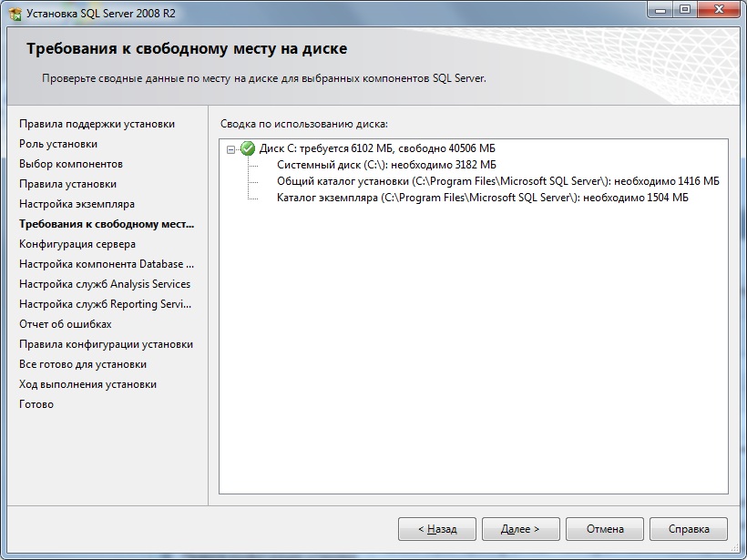
Task: Select step Отчет об ошибках
Action: tap(66, 324)
